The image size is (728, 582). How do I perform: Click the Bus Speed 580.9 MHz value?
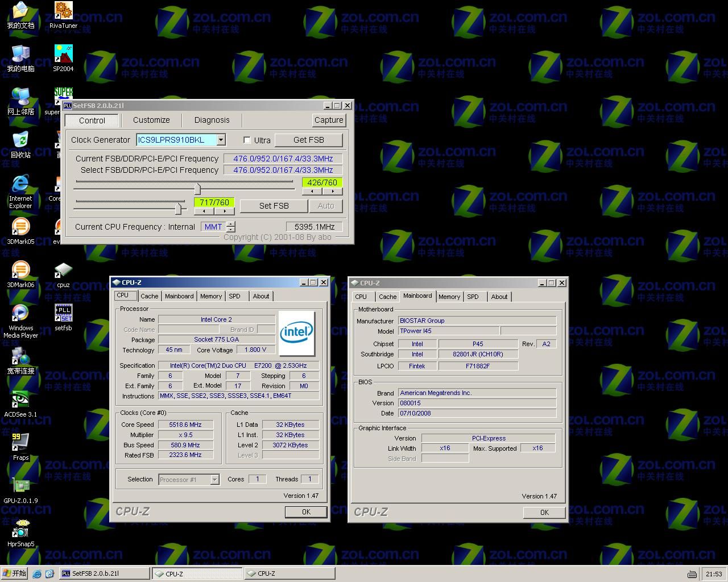point(185,445)
